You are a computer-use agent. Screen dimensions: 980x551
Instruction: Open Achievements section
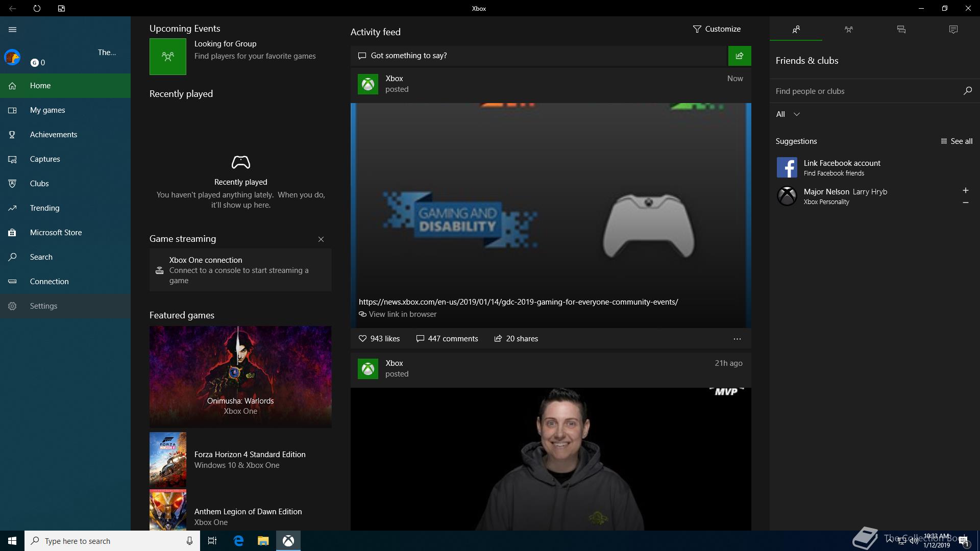[65, 135]
